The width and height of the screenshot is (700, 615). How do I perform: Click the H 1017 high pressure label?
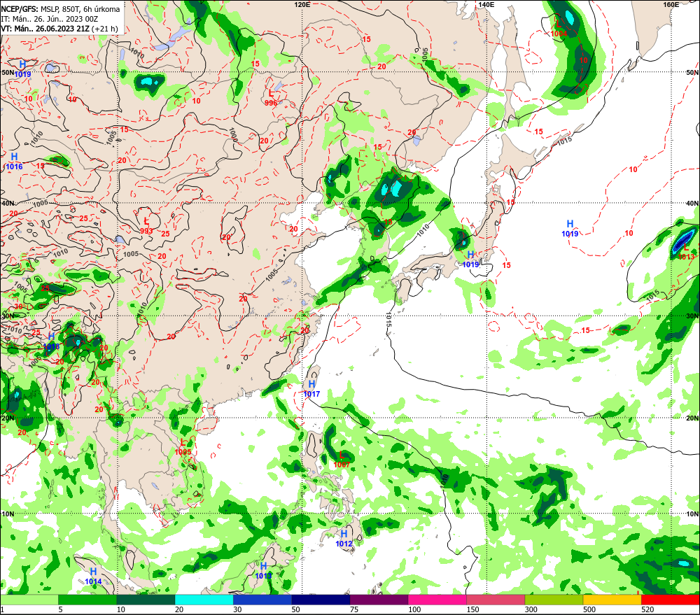click(311, 389)
